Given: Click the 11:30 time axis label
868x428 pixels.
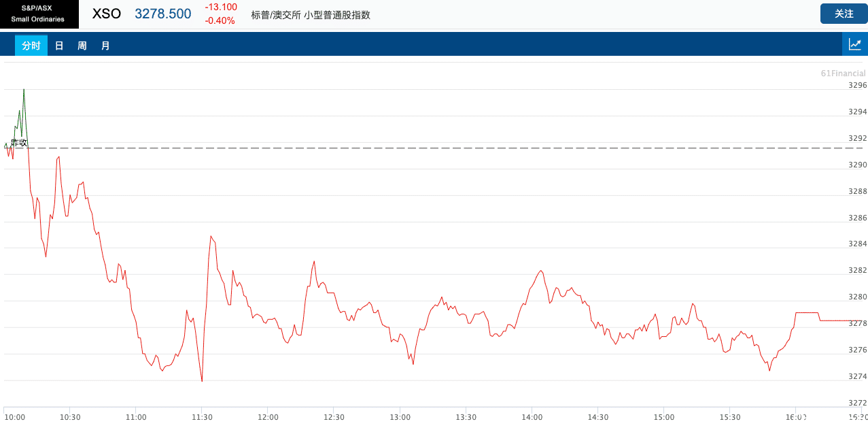Looking at the screenshot, I should [x=202, y=417].
